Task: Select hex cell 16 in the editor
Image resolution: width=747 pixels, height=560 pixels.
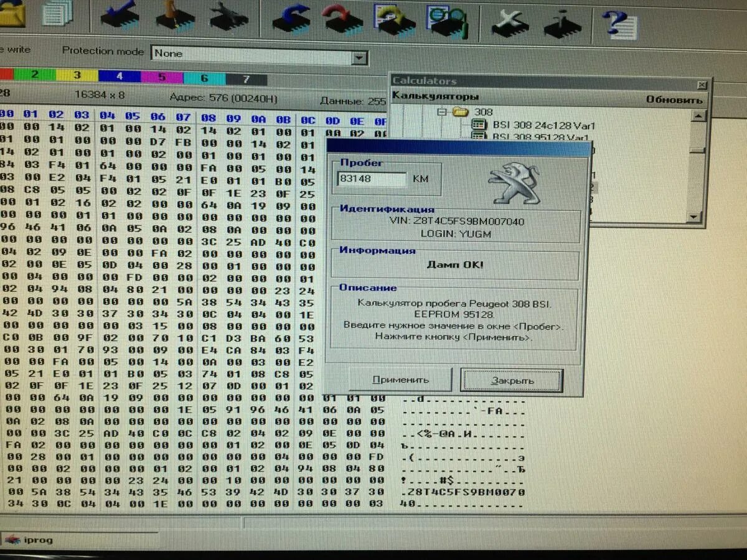Action: tap(82, 202)
